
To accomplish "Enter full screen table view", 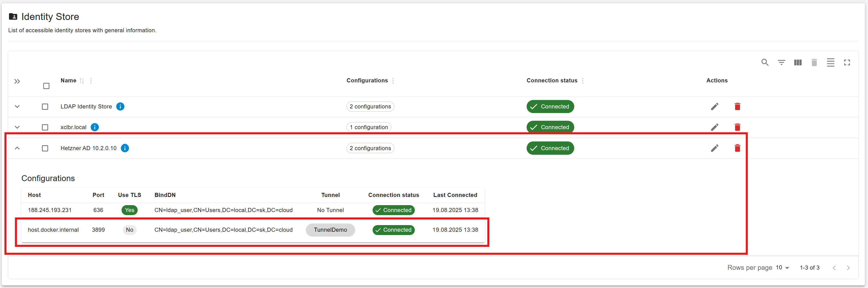I will pyautogui.click(x=847, y=62).
